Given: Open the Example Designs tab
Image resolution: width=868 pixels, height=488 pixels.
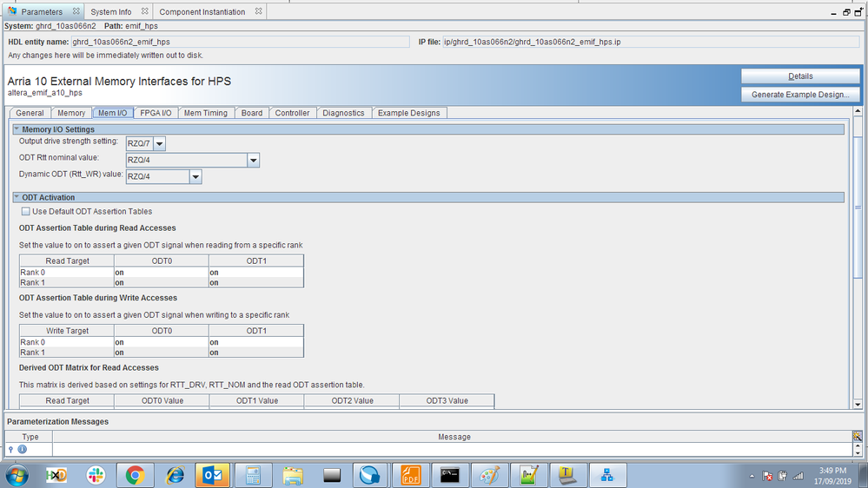Looking at the screenshot, I should click(x=409, y=113).
